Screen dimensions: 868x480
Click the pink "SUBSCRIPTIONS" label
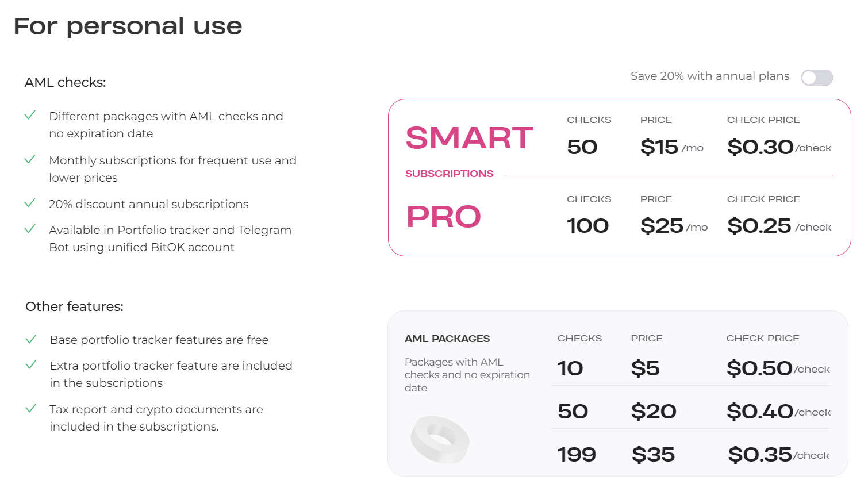pos(449,174)
